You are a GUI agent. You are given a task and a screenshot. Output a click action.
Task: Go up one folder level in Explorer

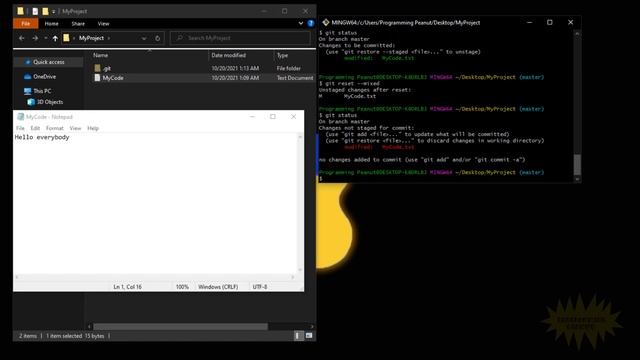tap(55, 38)
